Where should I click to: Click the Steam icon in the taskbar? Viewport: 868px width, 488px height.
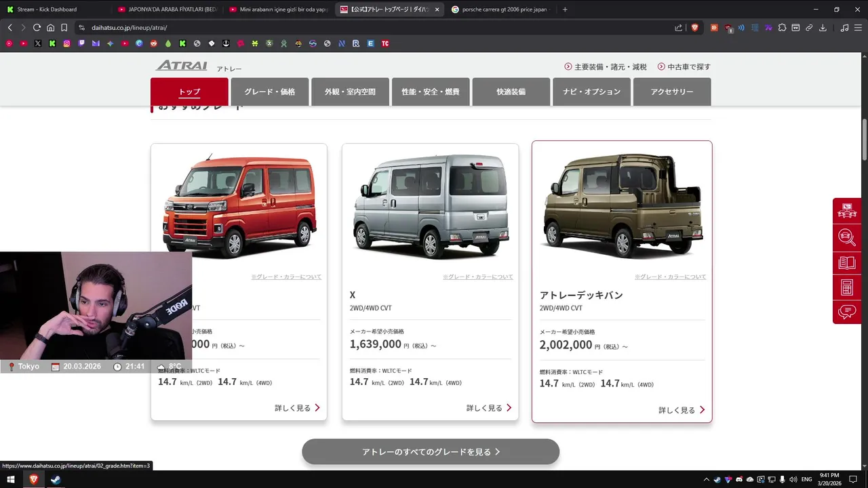[x=56, y=479]
